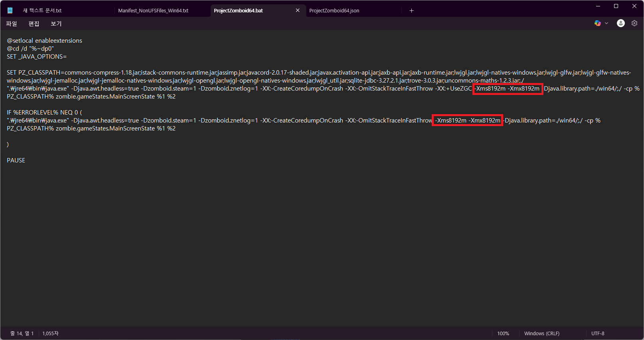Expand the Copilot dropdown chevron

[x=606, y=23]
